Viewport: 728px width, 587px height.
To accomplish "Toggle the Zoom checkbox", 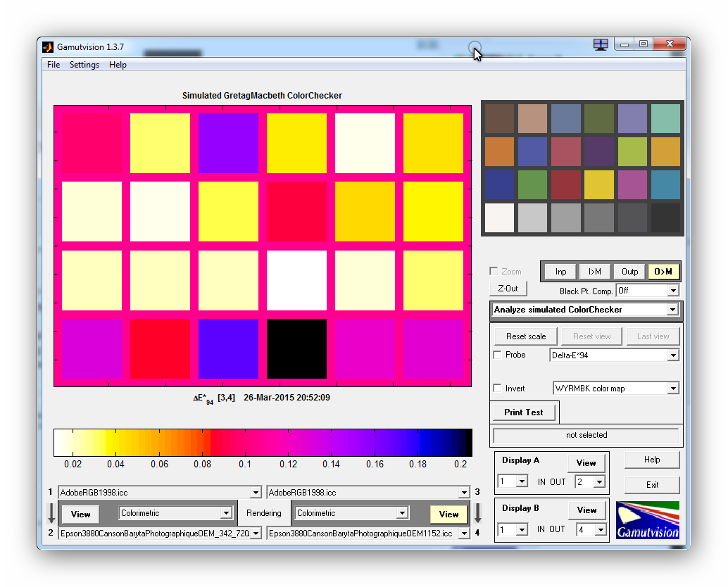I will point(494,272).
